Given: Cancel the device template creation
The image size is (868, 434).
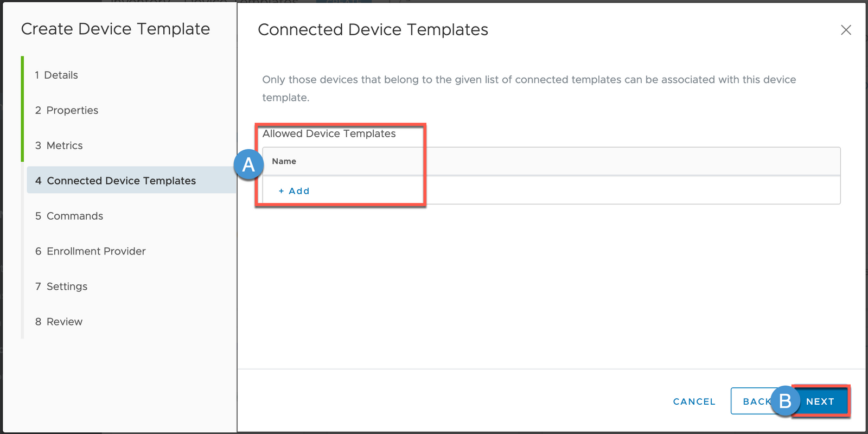Looking at the screenshot, I should coord(694,401).
